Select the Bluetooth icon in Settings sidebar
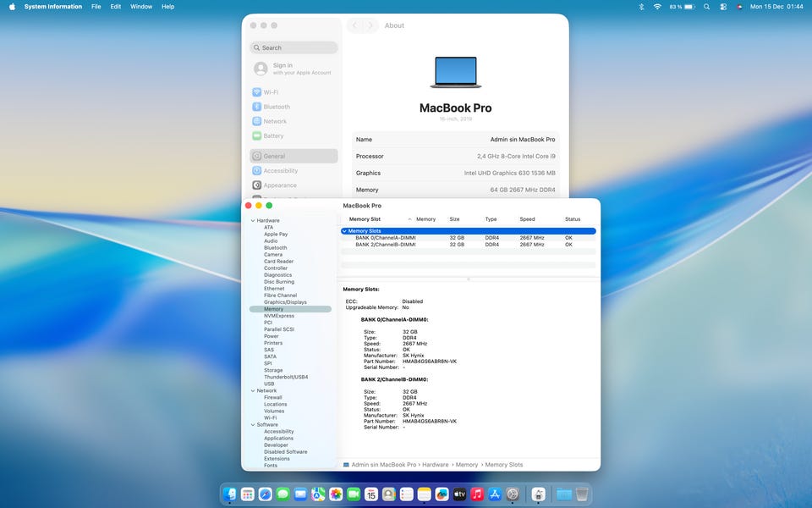Viewport: 812px width, 508px height. (256, 107)
